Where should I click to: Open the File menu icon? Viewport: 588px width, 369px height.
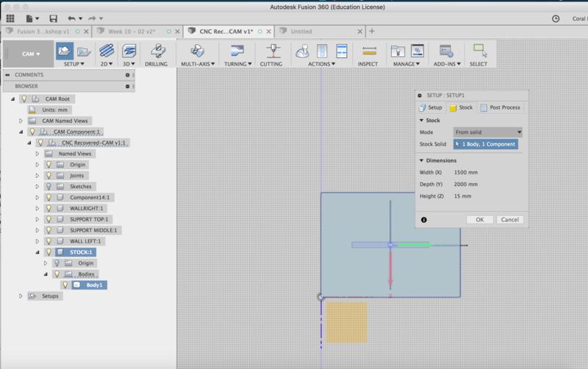pos(32,18)
